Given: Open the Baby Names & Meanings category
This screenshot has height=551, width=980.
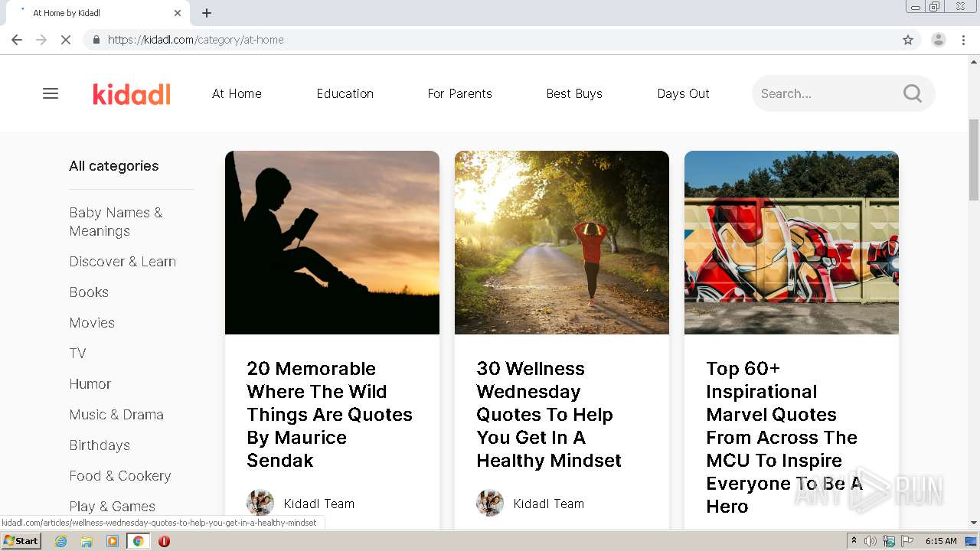Looking at the screenshot, I should pos(116,222).
